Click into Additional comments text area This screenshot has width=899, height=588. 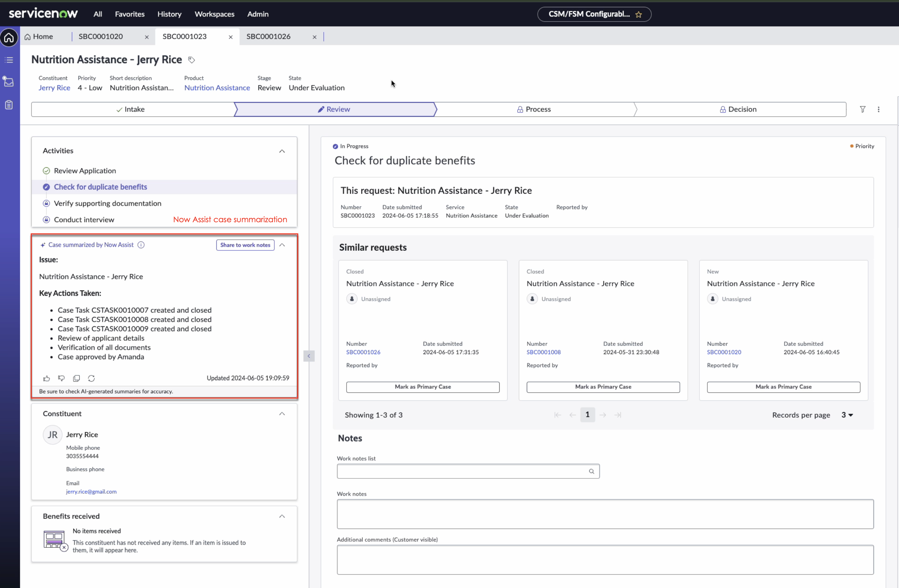605,559
